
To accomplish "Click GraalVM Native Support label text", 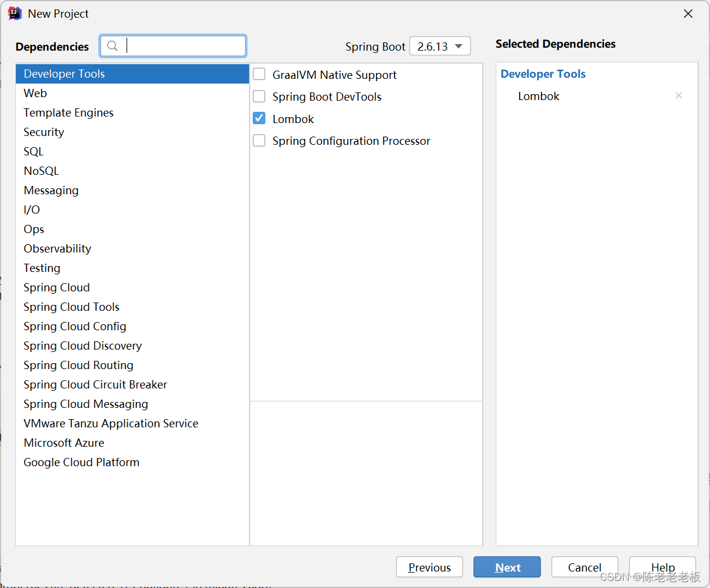I will [334, 75].
